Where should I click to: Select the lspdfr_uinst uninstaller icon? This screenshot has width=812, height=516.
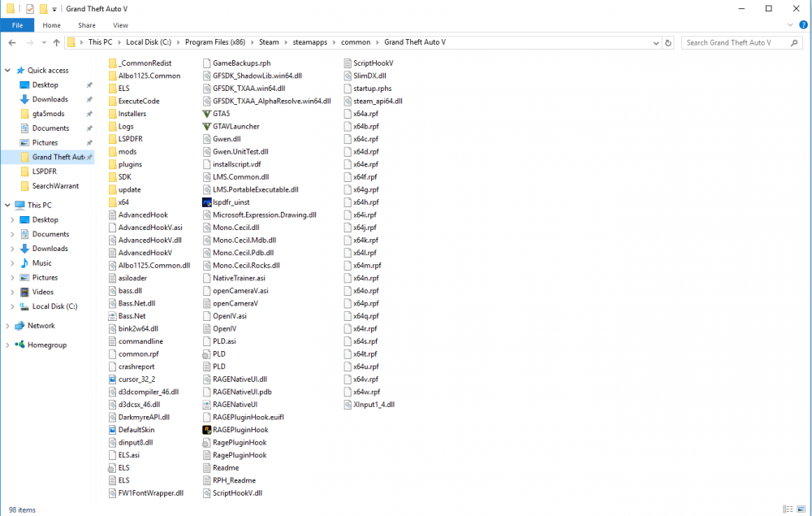pos(206,202)
